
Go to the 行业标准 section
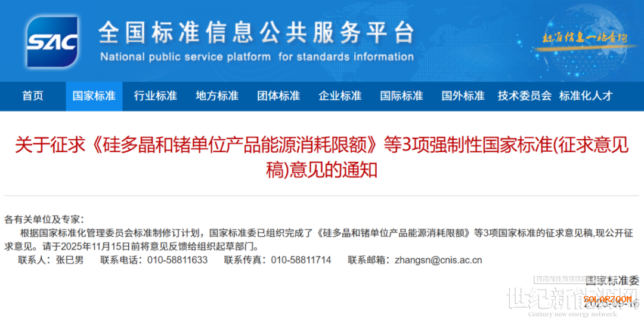pos(155,96)
